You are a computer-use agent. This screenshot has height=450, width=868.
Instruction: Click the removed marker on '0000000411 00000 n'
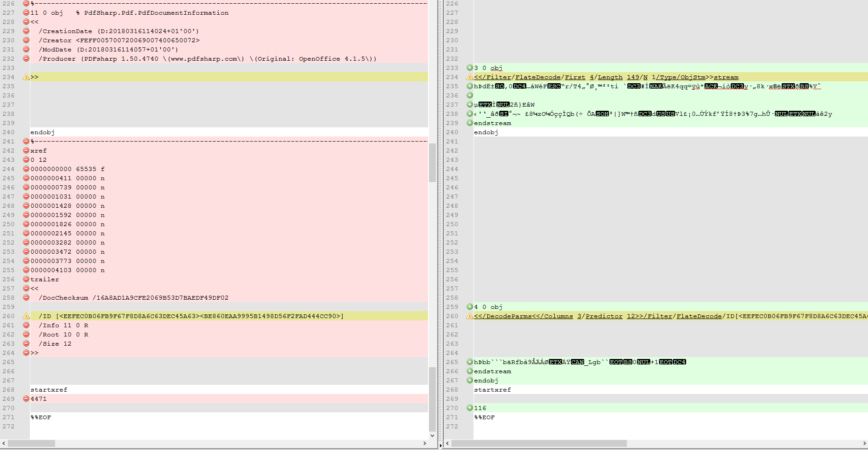26,178
